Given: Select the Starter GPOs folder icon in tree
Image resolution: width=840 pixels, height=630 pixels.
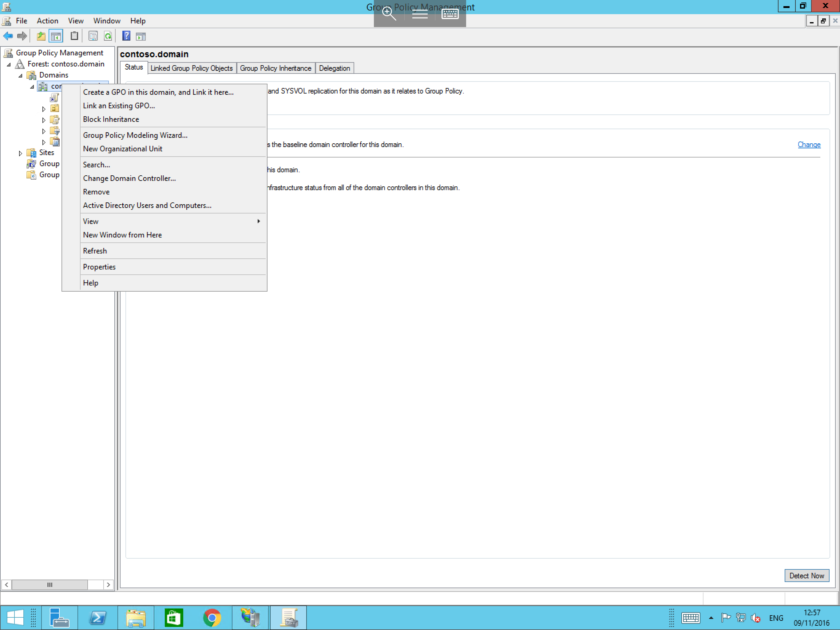Looking at the screenshot, I should 55,142.
